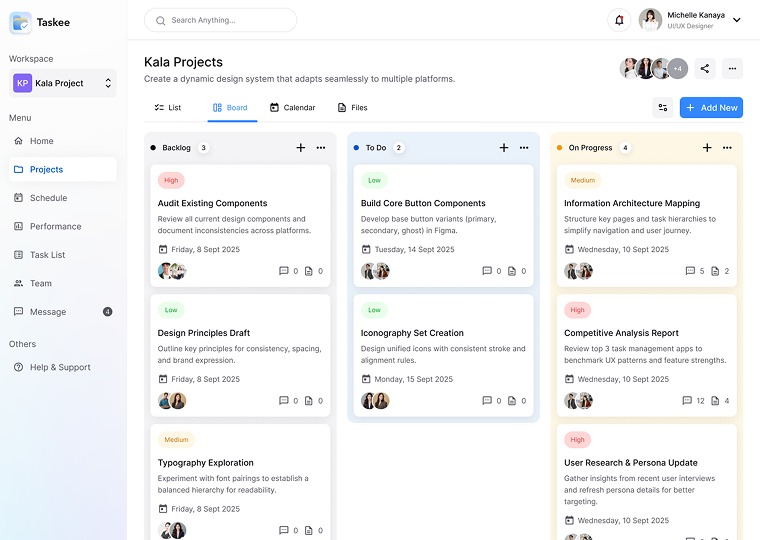This screenshot has height=540, width=760.
Task: Click 'Tuesday, 14 Sept 2025' date text
Action: click(x=414, y=250)
